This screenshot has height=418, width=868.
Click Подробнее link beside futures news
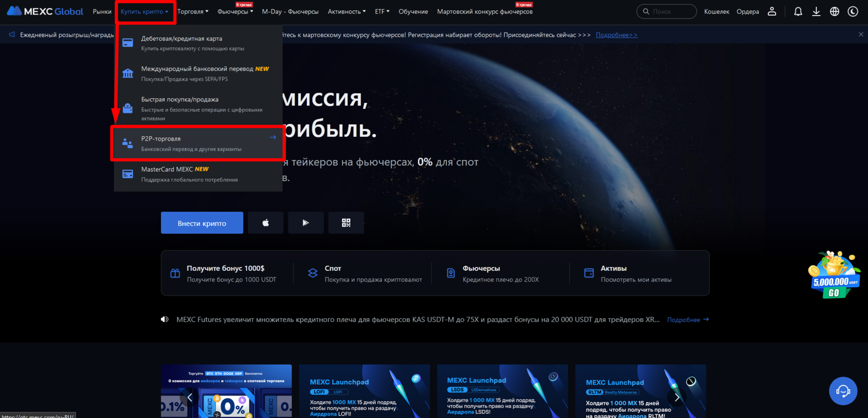point(688,320)
